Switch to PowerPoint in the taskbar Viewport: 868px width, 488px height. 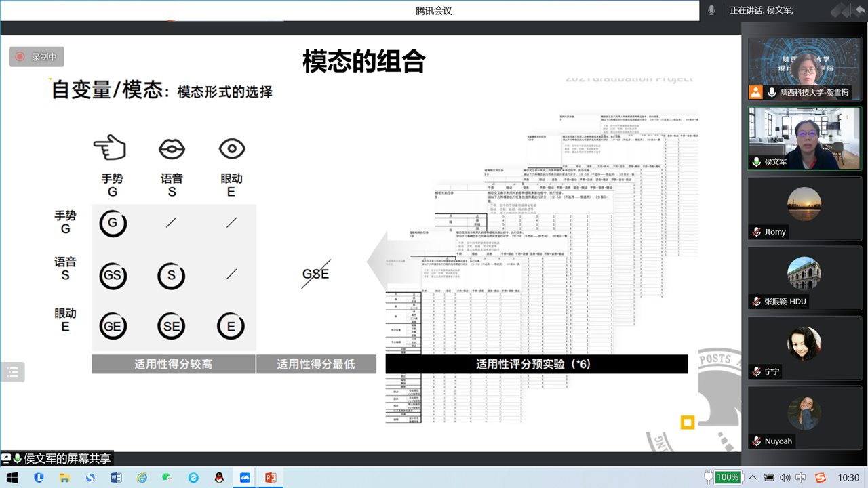point(271,477)
